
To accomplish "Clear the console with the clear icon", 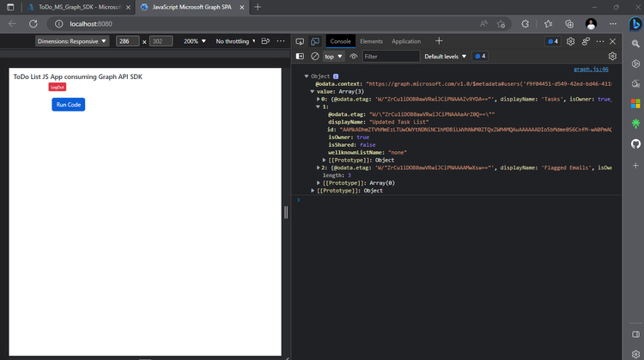I will coord(315,57).
